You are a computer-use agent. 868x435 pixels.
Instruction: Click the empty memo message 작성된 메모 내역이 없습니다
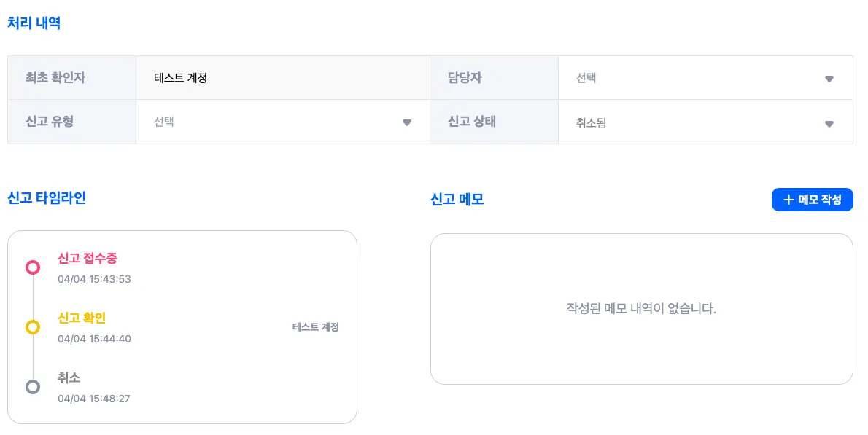[641, 308]
